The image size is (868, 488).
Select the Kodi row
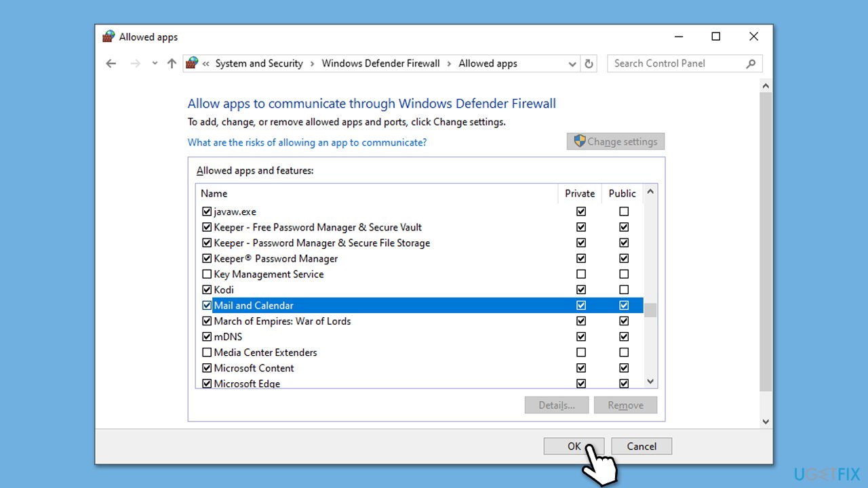click(x=420, y=289)
